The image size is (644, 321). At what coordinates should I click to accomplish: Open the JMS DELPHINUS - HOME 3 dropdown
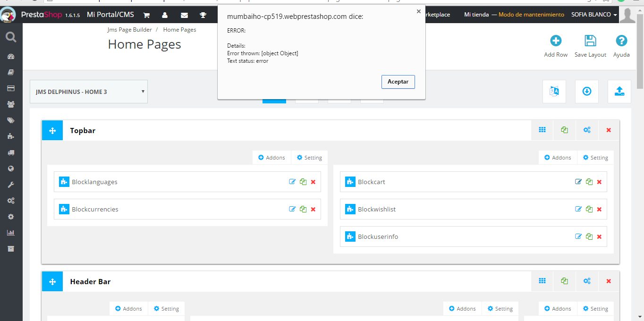(89, 92)
